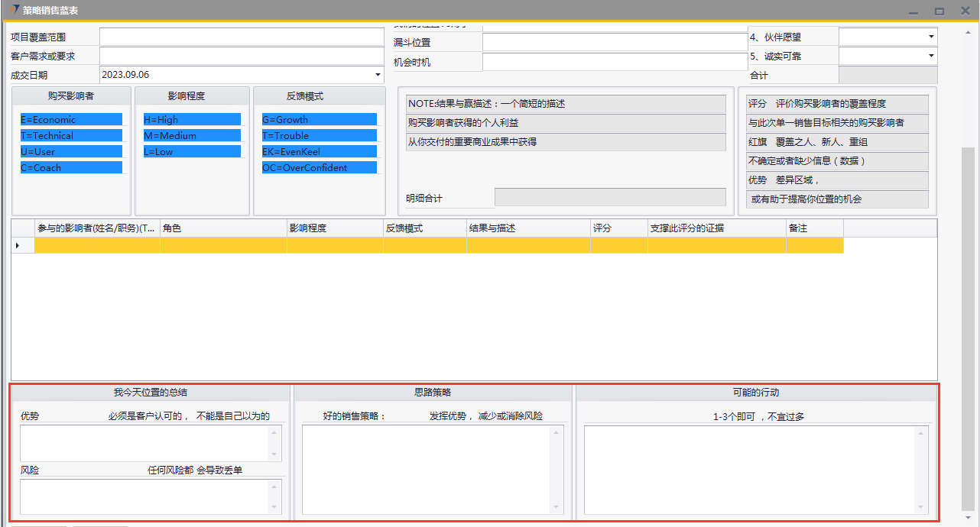Screen dimensions: 980x527
Task: Click the 评分 column header
Action: click(618, 228)
